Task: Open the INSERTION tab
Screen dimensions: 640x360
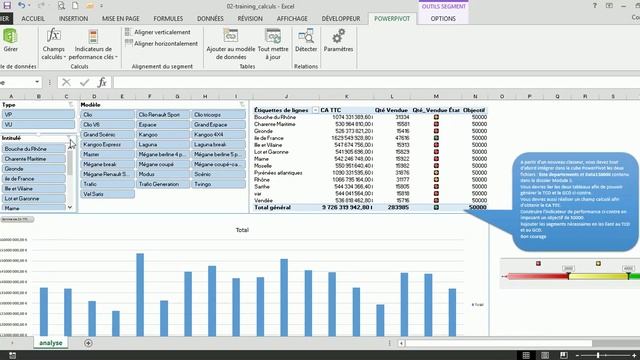Action: (73, 19)
